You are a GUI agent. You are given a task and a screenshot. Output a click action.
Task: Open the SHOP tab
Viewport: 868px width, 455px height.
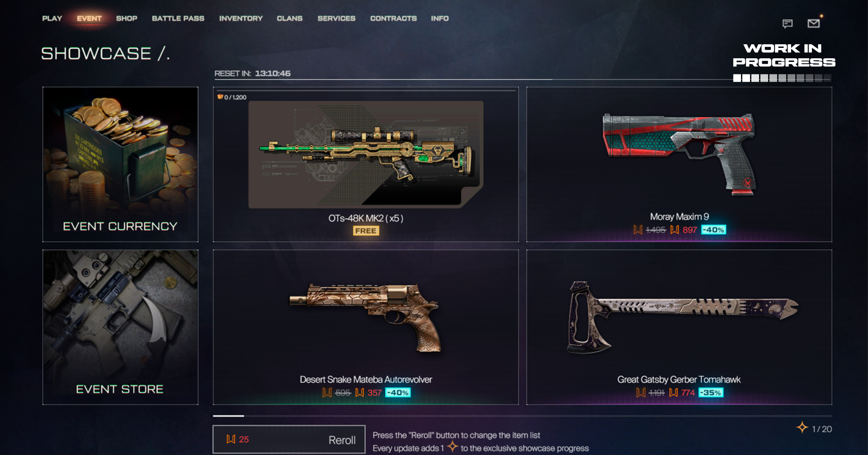pos(127,19)
